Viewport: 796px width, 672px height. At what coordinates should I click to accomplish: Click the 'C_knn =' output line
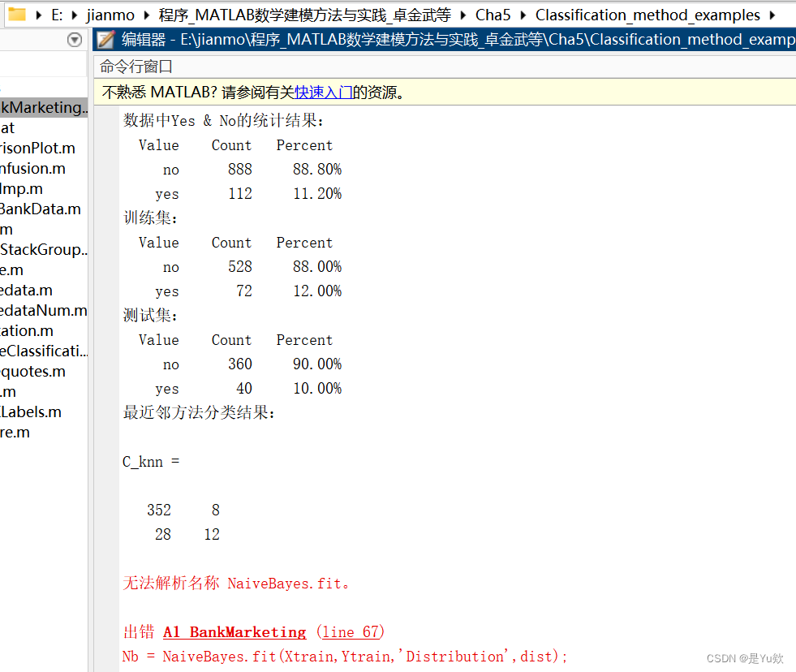[151, 462]
